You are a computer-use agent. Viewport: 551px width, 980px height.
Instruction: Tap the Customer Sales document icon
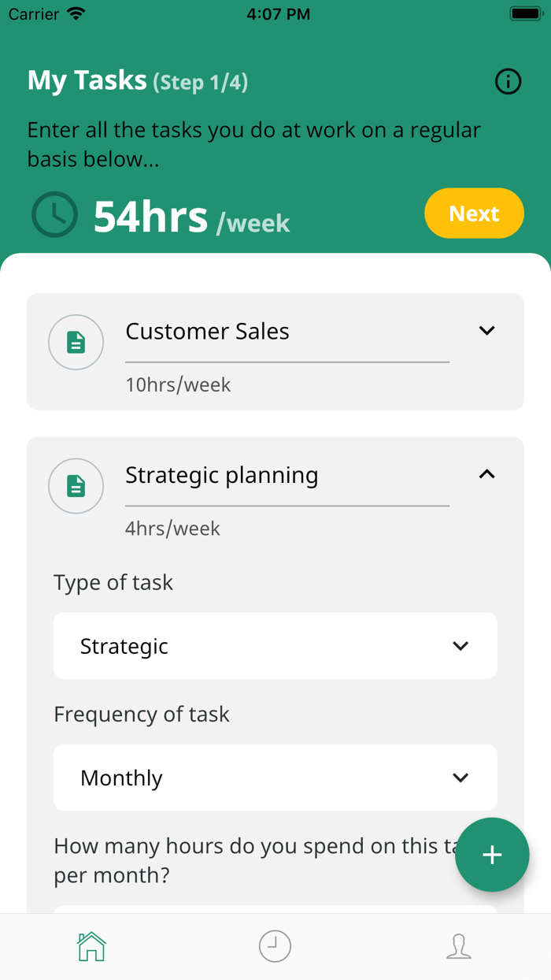coord(76,343)
